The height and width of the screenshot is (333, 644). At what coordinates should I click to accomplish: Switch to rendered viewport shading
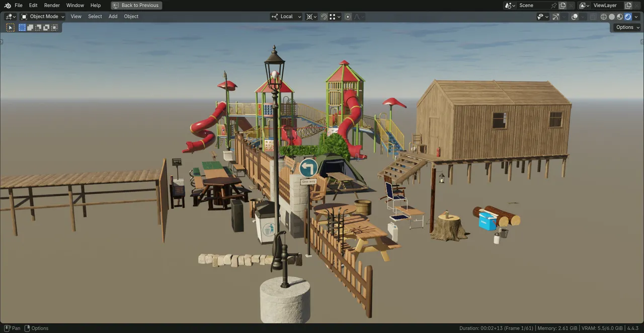[x=628, y=17]
